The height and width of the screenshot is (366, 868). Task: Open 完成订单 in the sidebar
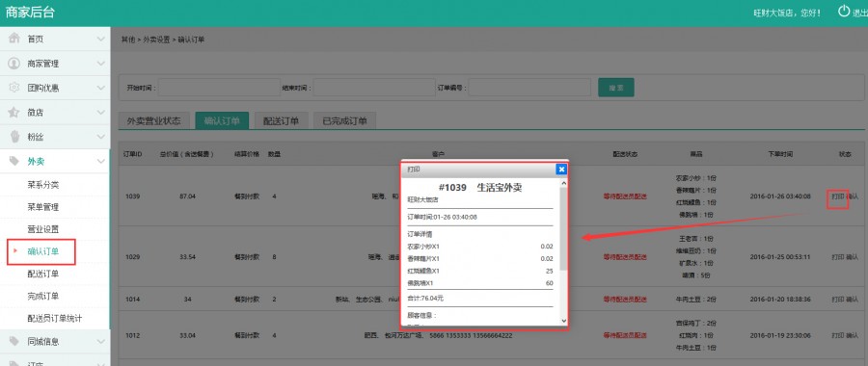click(43, 296)
